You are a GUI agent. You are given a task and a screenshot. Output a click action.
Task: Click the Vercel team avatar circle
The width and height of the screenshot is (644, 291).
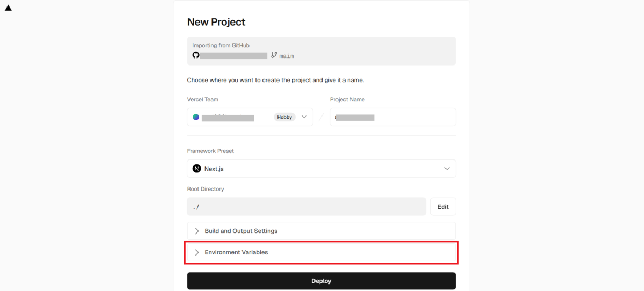pyautogui.click(x=196, y=117)
